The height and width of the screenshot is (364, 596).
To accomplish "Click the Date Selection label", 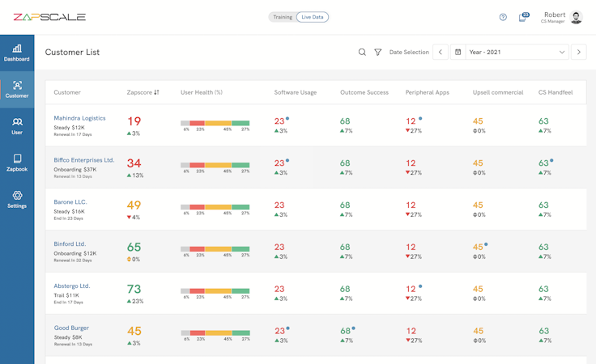I will 409,52.
